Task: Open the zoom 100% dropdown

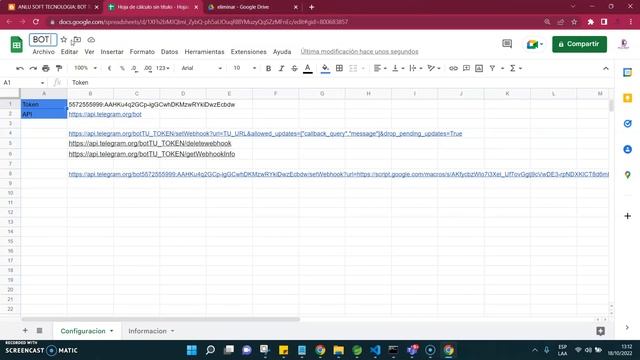Action: tap(85, 68)
